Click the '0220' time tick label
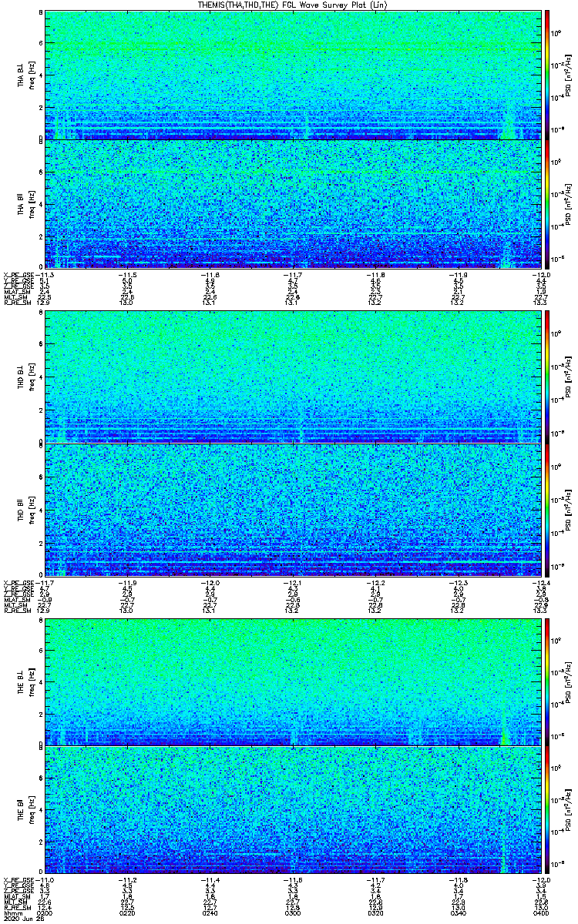 [127, 912]
